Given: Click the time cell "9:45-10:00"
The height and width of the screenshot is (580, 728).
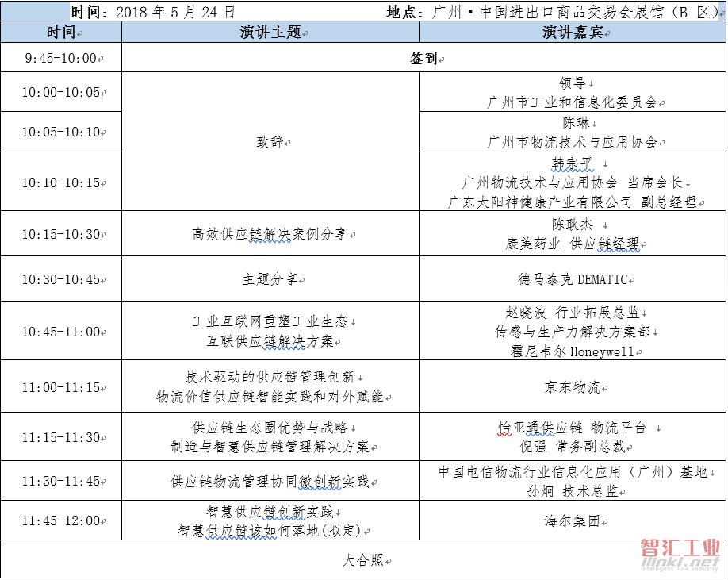Looking at the screenshot, I should point(61,58).
